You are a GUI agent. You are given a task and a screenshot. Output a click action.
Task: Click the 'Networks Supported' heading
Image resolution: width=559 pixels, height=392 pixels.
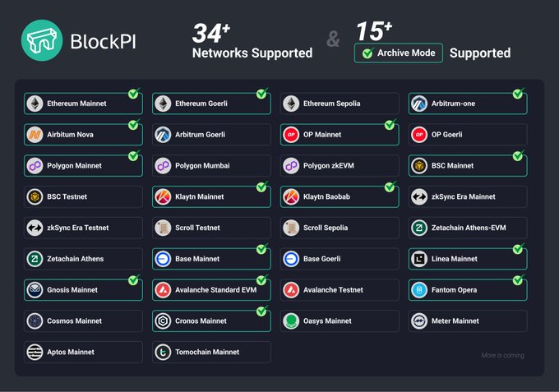[252, 53]
